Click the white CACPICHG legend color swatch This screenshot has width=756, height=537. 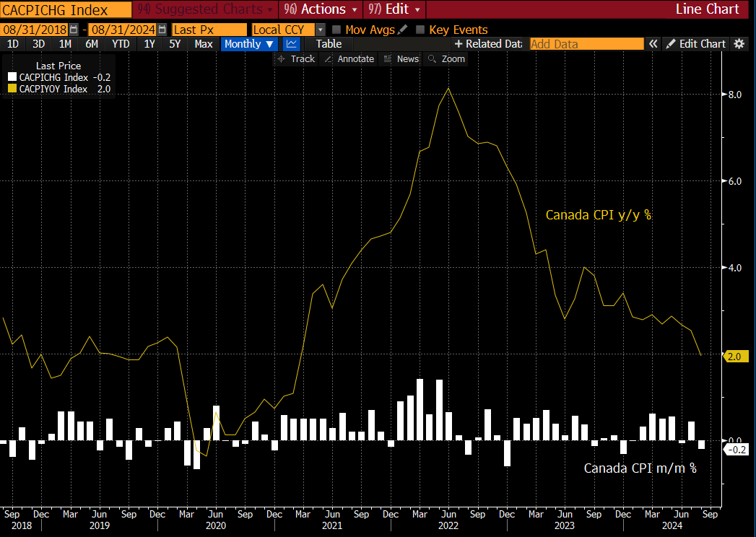click(x=12, y=77)
